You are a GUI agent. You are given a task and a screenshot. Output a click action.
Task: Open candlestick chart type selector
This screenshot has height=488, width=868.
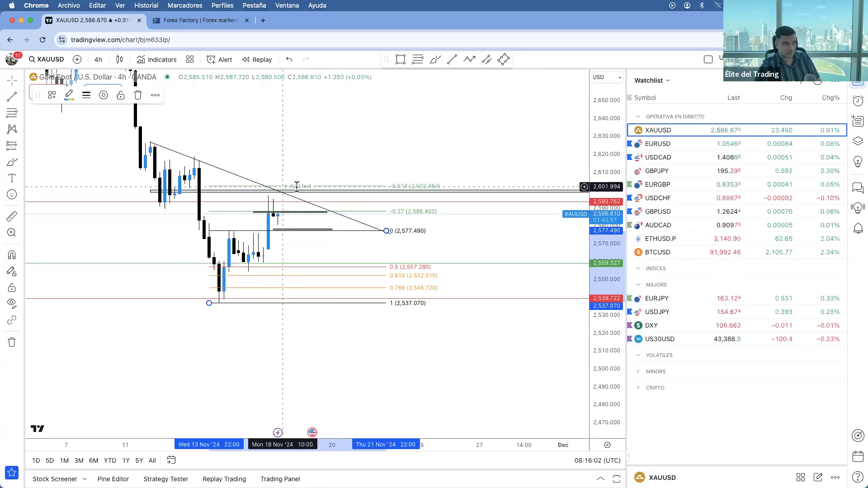[119, 59]
